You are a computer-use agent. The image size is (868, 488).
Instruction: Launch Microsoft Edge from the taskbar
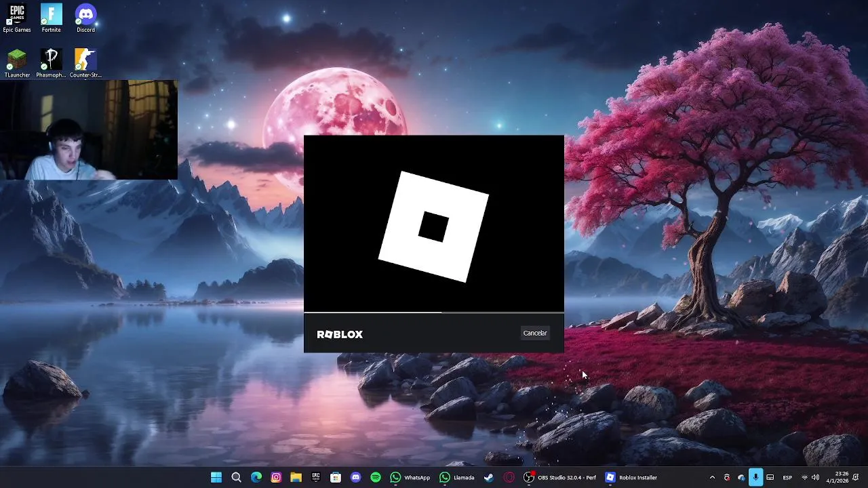pos(256,477)
